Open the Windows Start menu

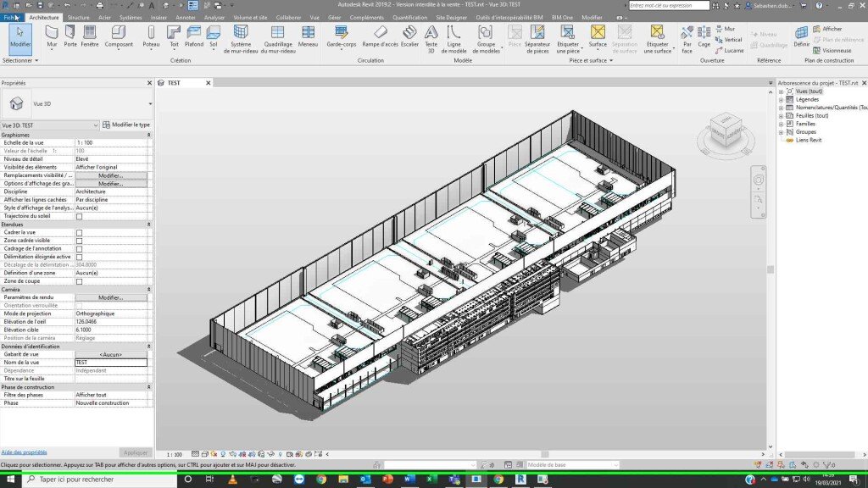[10, 480]
